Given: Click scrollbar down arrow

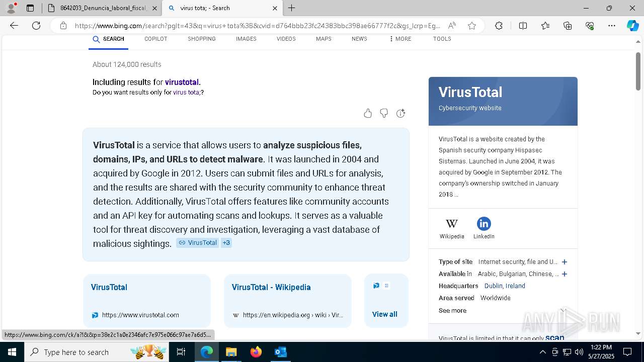Looking at the screenshot, I should coord(638,333).
